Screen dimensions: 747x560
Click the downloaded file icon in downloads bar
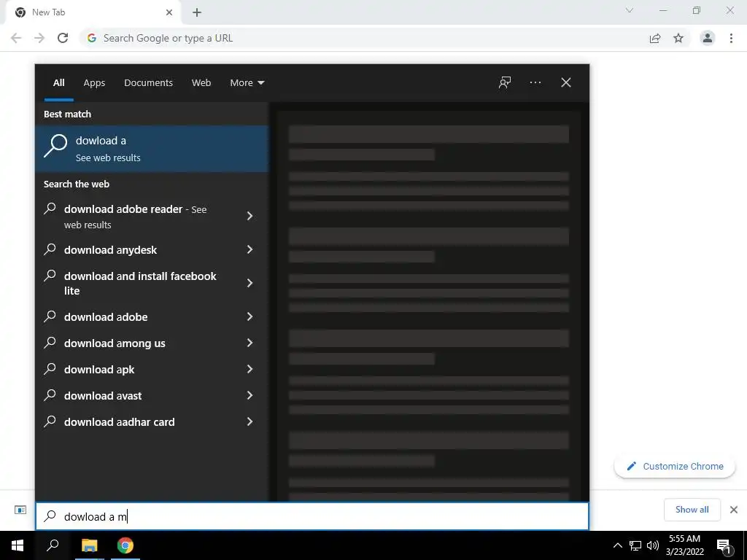20,510
